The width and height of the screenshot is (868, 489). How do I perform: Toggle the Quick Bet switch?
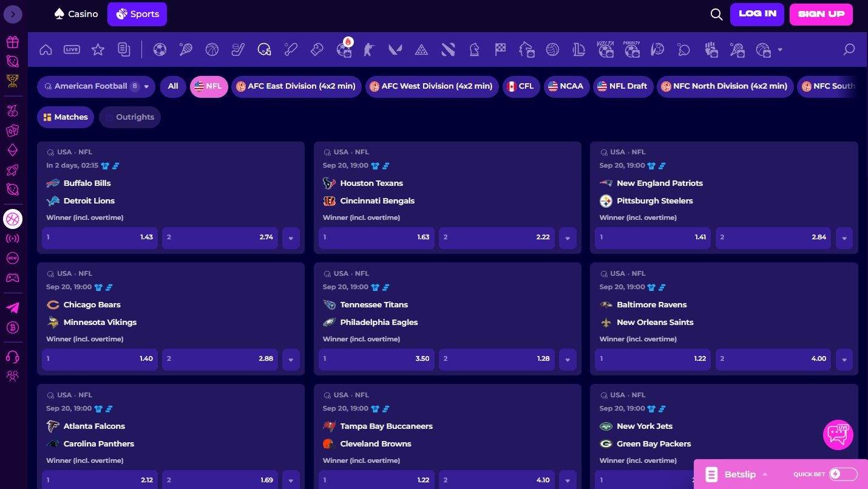[x=843, y=474]
